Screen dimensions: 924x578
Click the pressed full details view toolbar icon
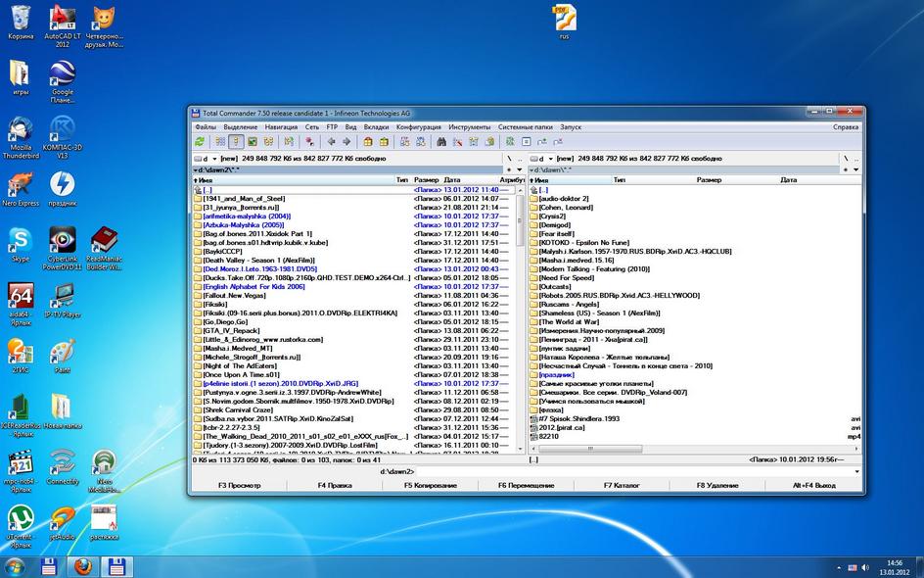[x=236, y=141]
